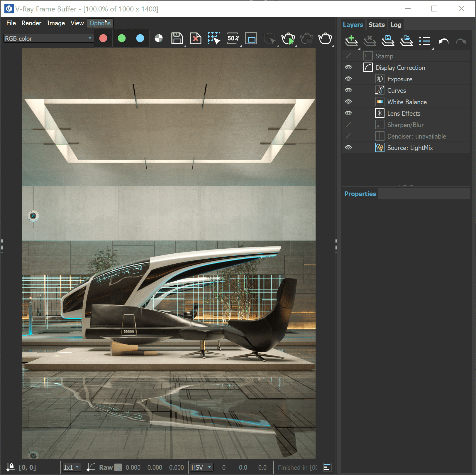The height and width of the screenshot is (475, 476).
Task: Select the green channel swatch
Action: [121, 38]
